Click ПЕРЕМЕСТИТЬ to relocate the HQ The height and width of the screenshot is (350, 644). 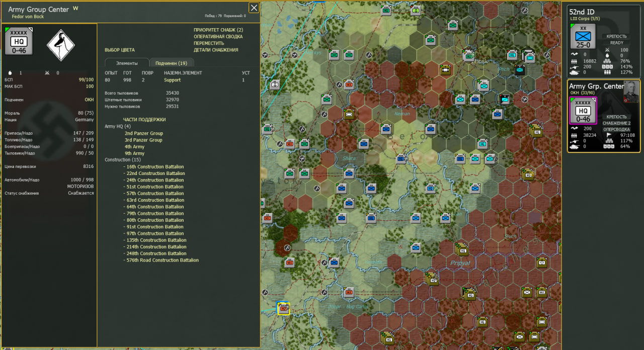coord(209,43)
